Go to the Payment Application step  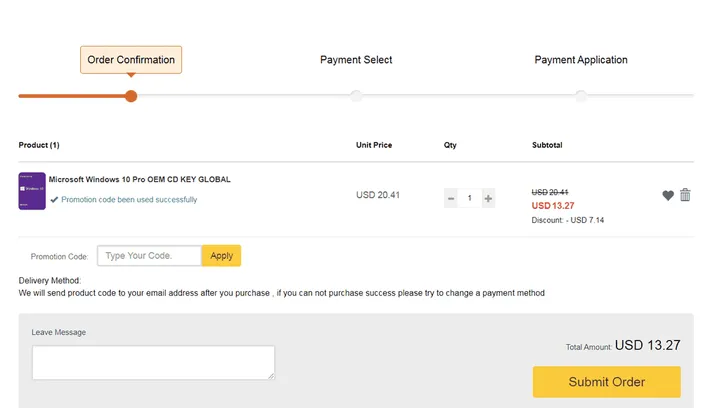pyautogui.click(x=581, y=60)
